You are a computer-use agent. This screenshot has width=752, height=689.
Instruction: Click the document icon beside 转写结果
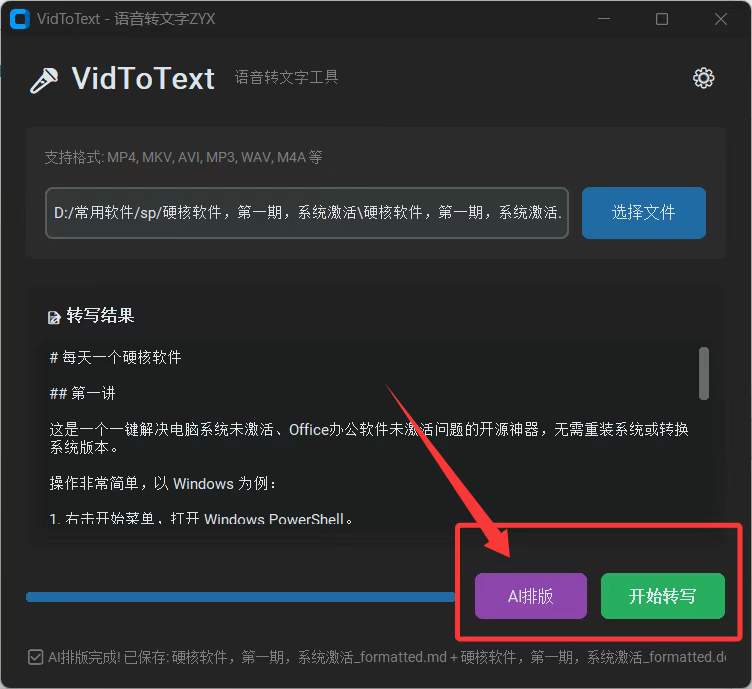[x=54, y=317]
